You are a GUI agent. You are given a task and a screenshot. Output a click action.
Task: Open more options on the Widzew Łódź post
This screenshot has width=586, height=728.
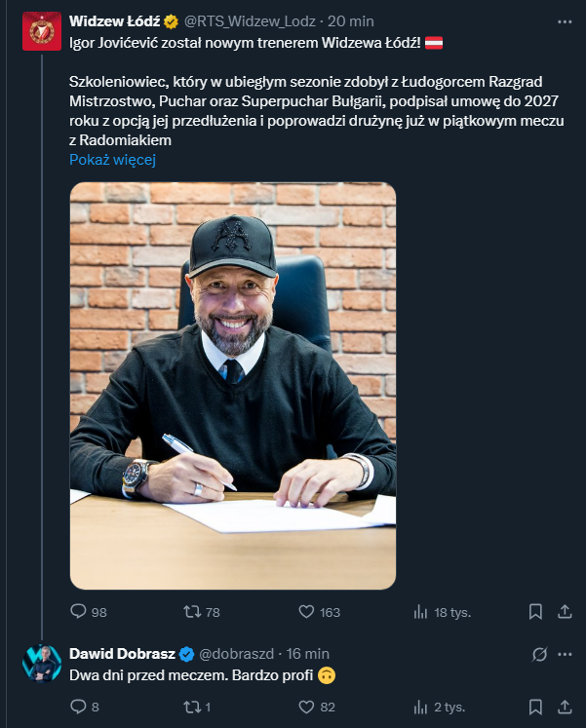coord(564,20)
